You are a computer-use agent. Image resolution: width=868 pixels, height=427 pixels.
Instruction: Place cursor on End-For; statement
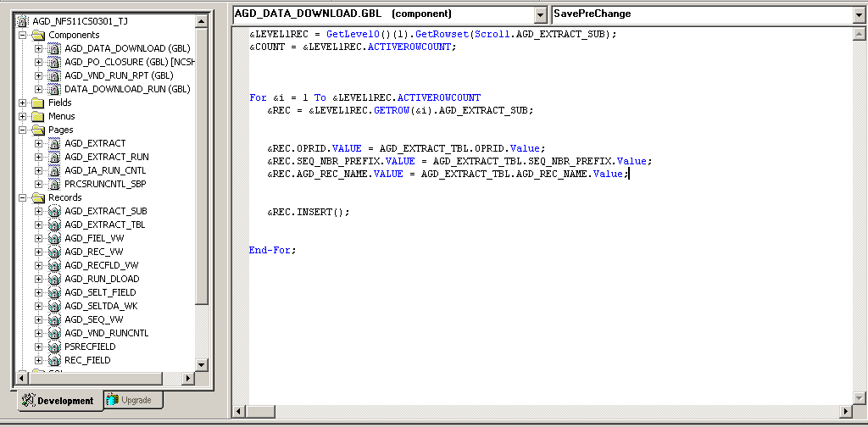tap(272, 250)
